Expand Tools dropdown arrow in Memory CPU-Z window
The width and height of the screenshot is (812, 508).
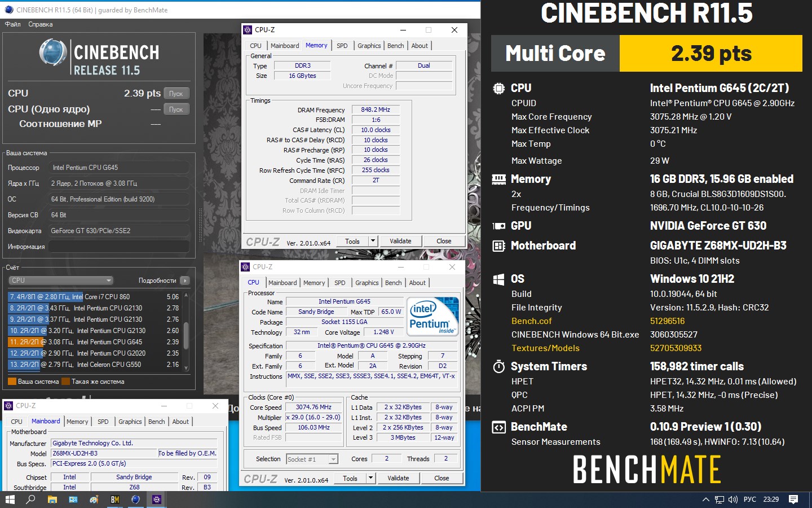tap(373, 241)
